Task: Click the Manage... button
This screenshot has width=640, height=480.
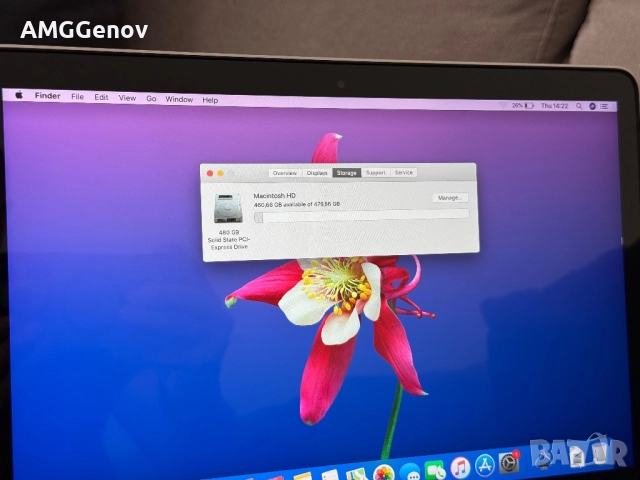Action: [450, 198]
